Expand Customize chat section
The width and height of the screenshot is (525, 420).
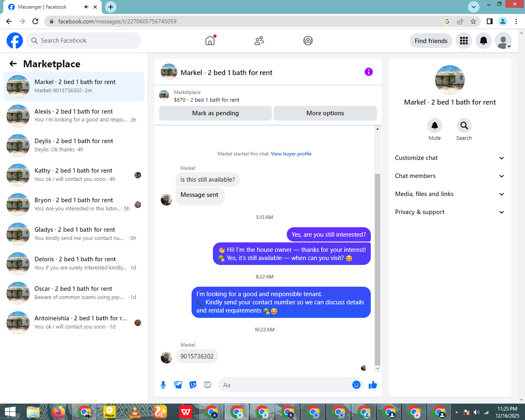coord(450,158)
